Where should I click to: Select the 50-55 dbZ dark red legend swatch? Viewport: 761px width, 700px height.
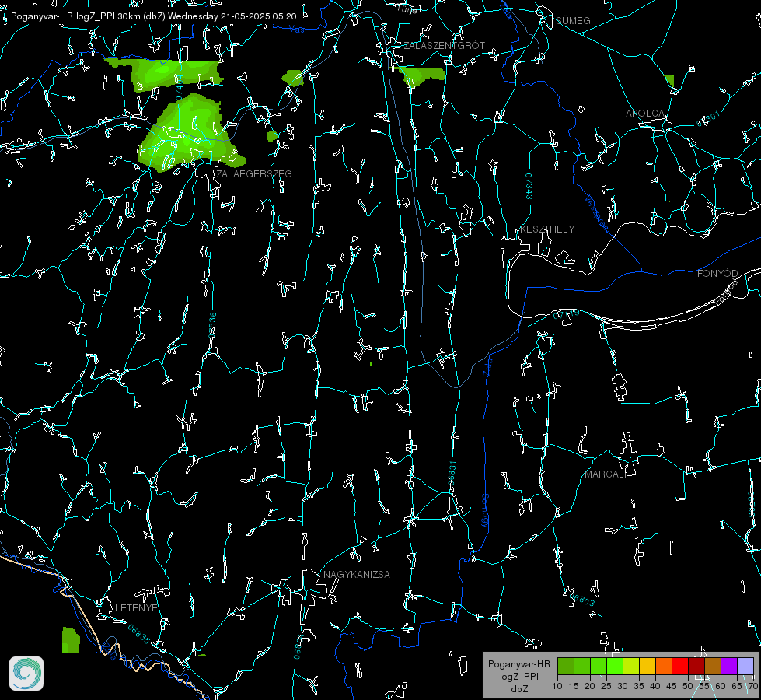coord(696,666)
